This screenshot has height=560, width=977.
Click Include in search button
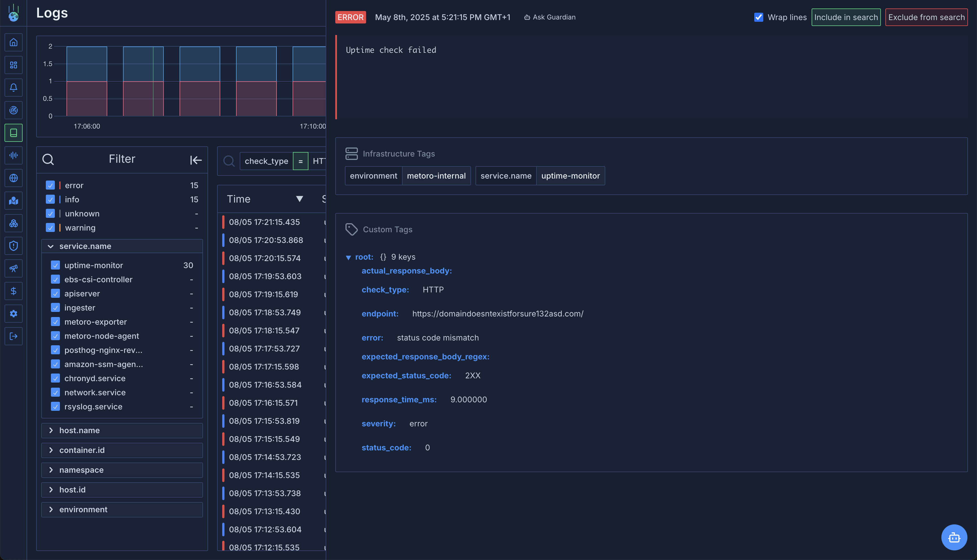point(846,17)
